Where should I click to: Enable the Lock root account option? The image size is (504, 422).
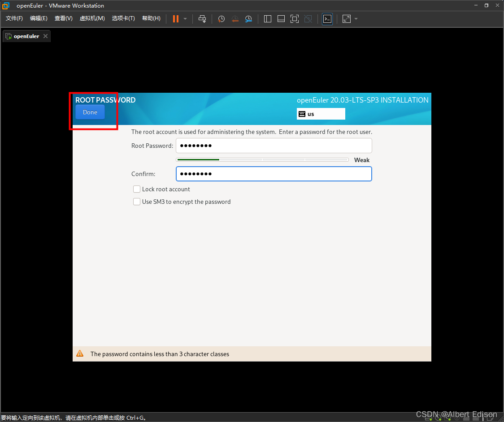click(x=137, y=189)
